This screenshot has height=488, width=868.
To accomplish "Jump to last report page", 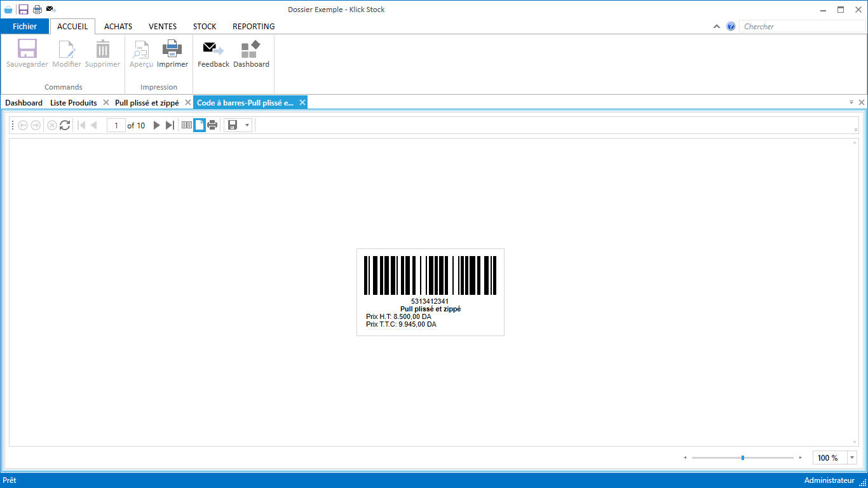I will pos(170,125).
